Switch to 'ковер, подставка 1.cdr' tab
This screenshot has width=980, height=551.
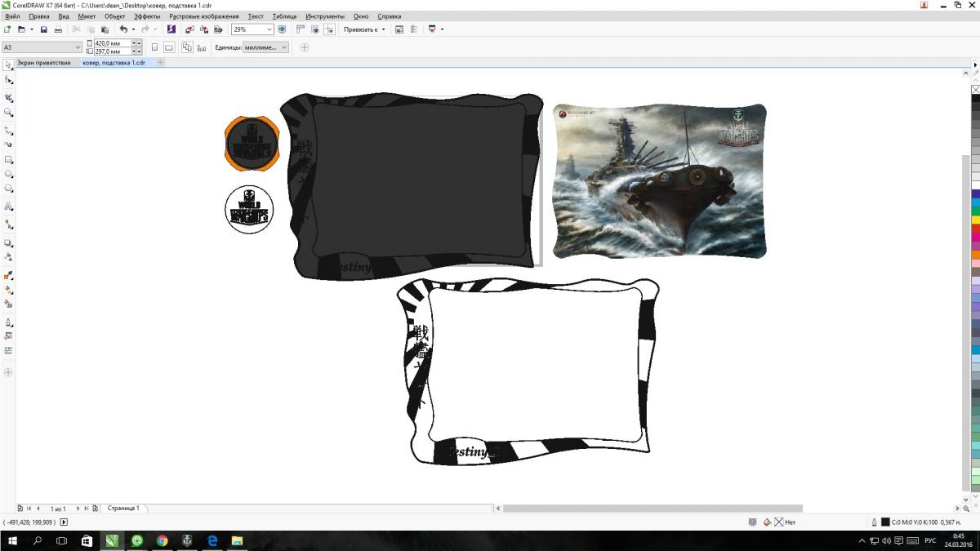click(114, 63)
